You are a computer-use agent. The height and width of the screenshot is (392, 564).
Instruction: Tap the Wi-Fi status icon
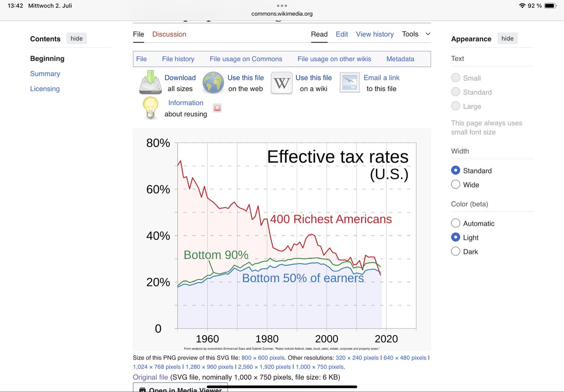click(522, 6)
